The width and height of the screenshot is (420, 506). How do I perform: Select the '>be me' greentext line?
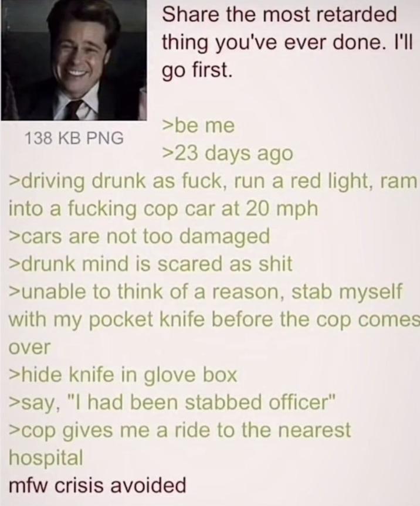coord(198,126)
